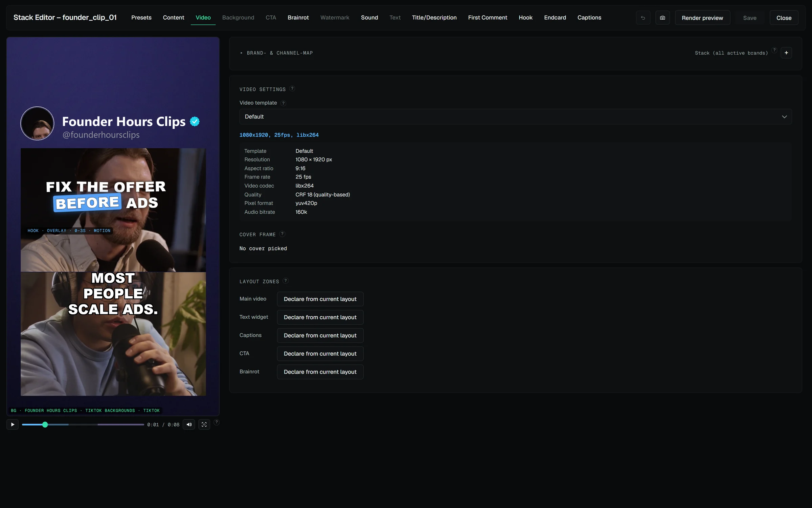Viewport: 812px width, 508px height.
Task: Click 'Stack (all active brands)' label
Action: [731, 53]
